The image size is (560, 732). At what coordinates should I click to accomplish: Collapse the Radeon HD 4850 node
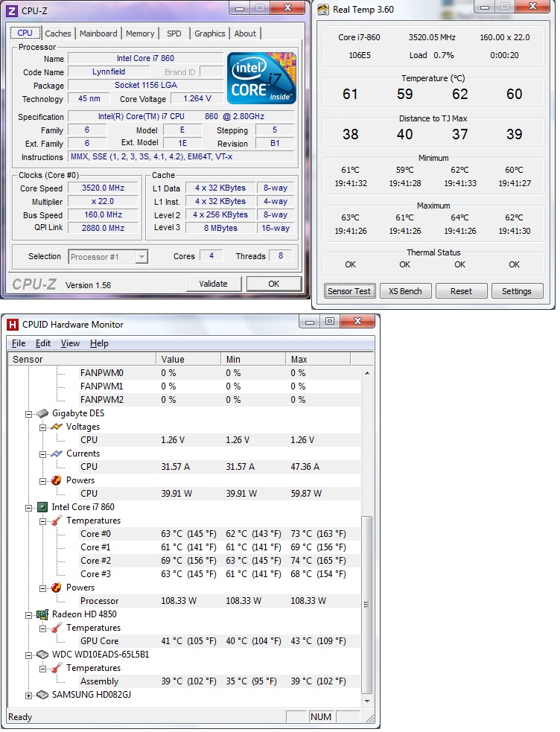(x=29, y=615)
